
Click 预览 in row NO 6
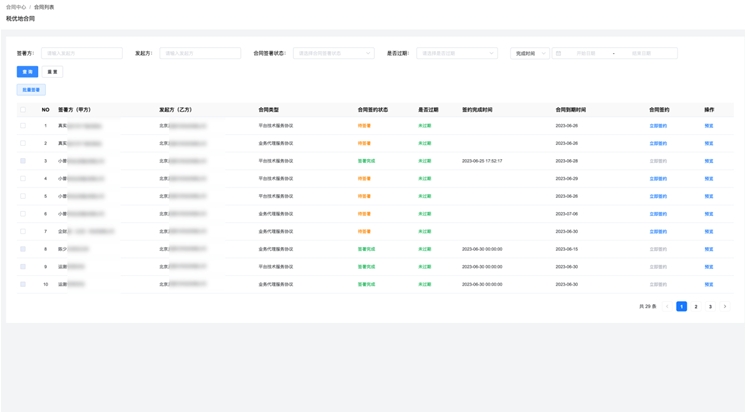point(709,214)
